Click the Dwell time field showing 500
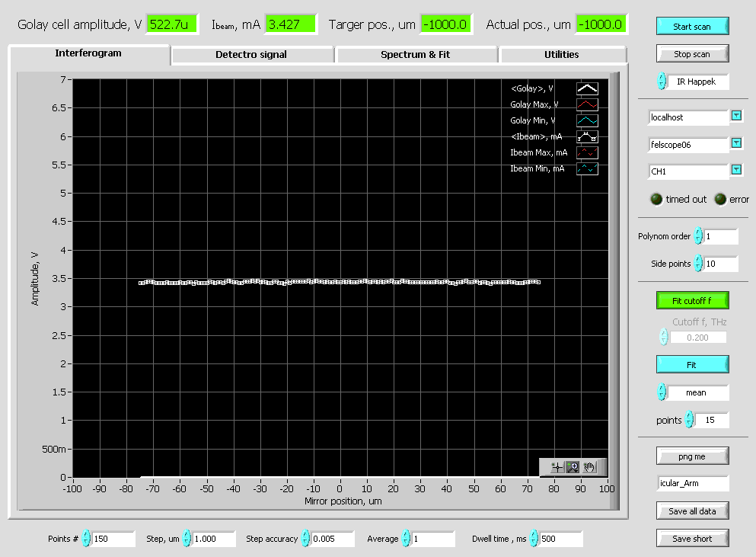This screenshot has height=557, width=756. click(x=561, y=539)
